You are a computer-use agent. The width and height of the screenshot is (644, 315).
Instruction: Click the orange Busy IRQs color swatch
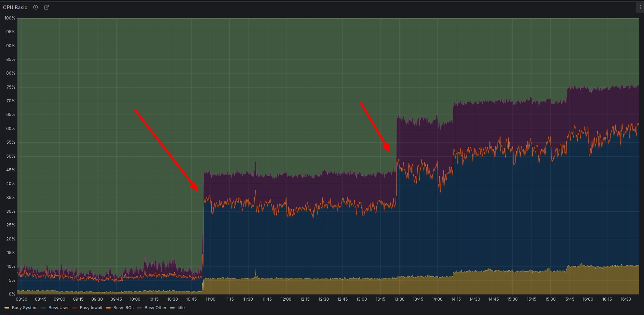pos(108,308)
